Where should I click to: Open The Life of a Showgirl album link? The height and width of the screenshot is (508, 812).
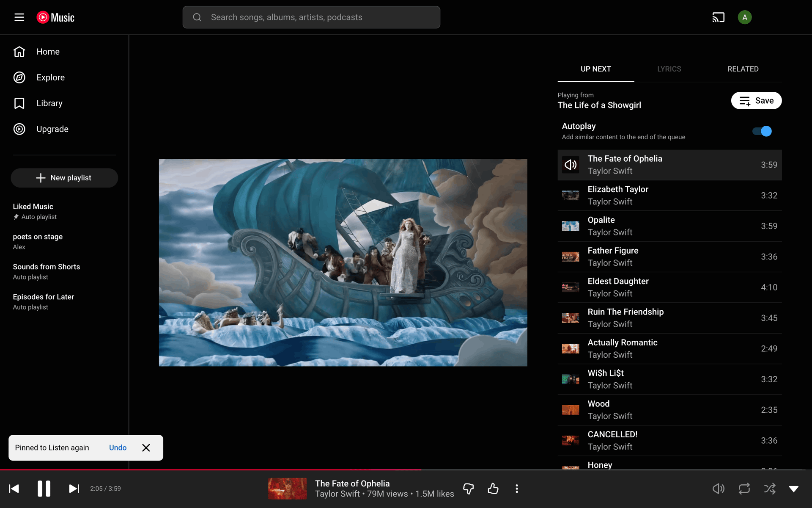click(599, 105)
